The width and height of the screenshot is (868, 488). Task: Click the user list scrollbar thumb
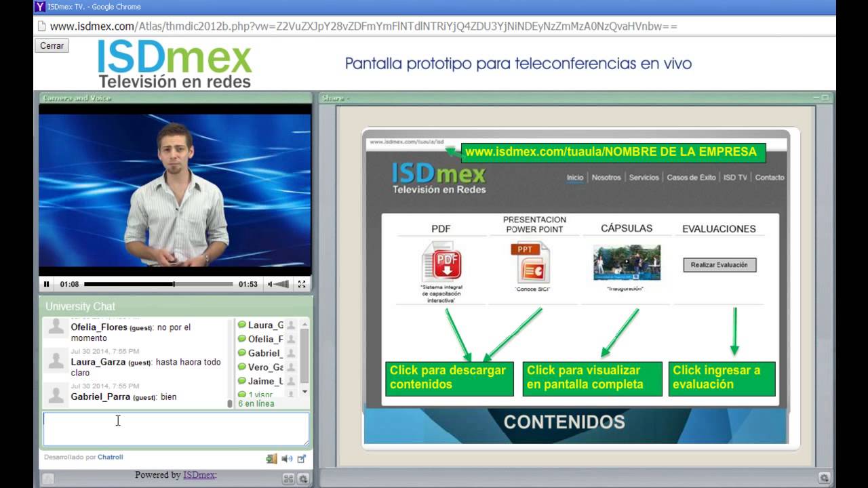(304, 356)
